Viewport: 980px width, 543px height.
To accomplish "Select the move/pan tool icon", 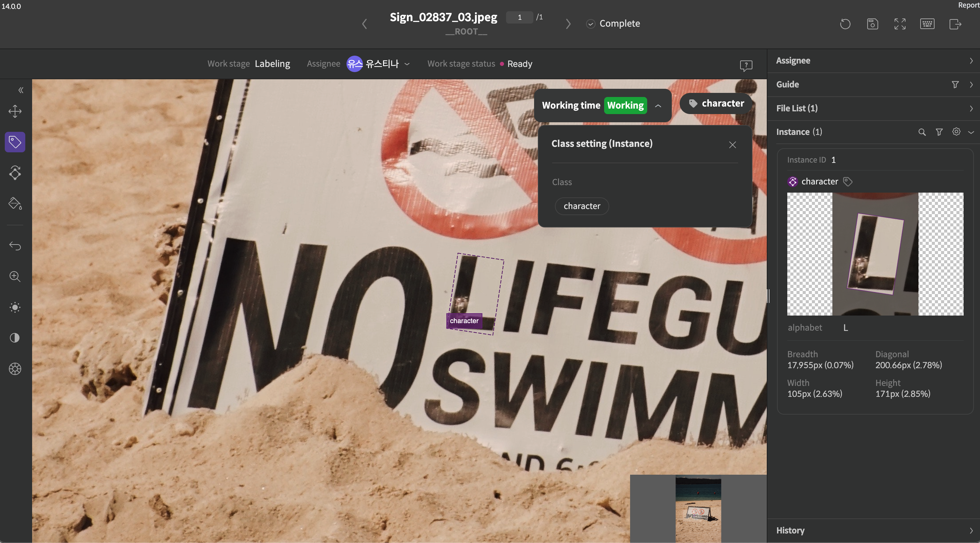I will click(15, 111).
